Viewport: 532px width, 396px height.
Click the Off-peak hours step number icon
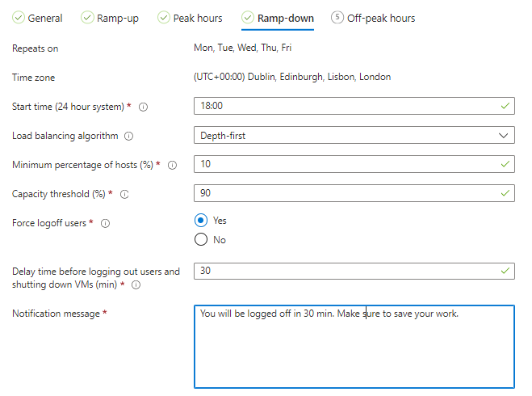pos(337,18)
